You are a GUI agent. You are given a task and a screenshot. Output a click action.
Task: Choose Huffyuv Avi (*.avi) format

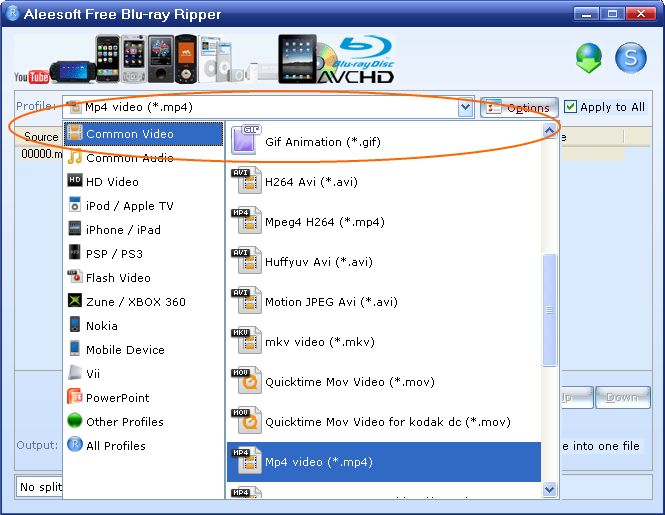click(x=384, y=261)
